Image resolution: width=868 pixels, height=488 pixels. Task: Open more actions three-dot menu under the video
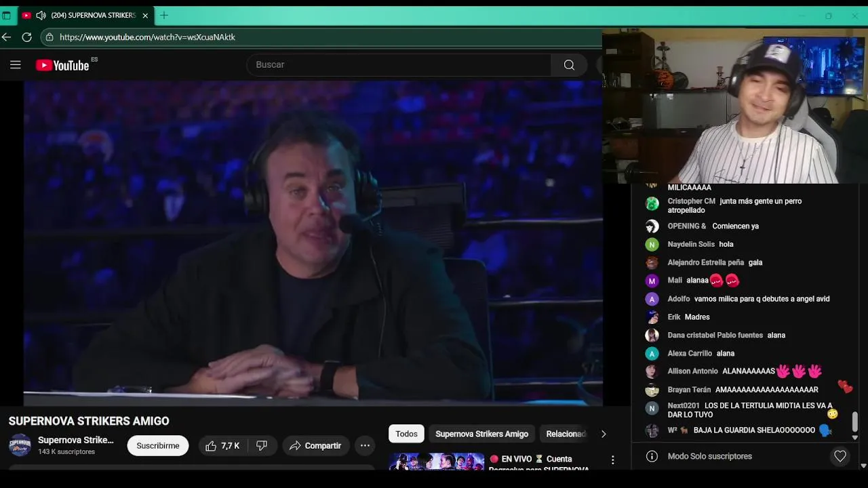coord(365,446)
